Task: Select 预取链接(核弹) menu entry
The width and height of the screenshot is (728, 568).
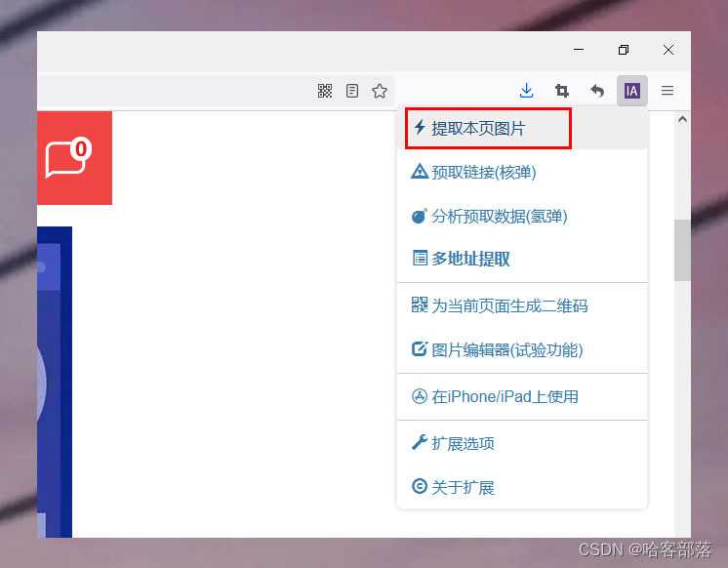Action: 522,173
